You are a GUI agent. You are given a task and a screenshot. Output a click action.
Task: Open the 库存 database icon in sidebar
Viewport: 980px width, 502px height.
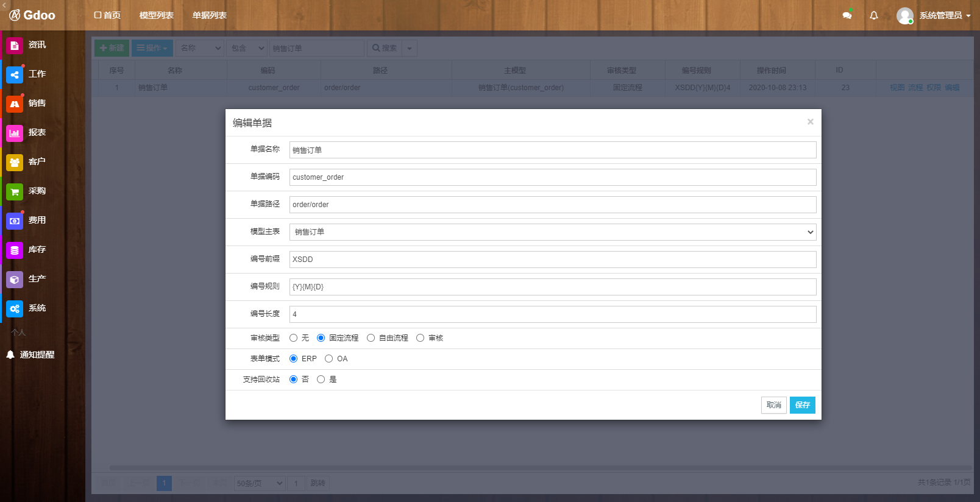15,250
